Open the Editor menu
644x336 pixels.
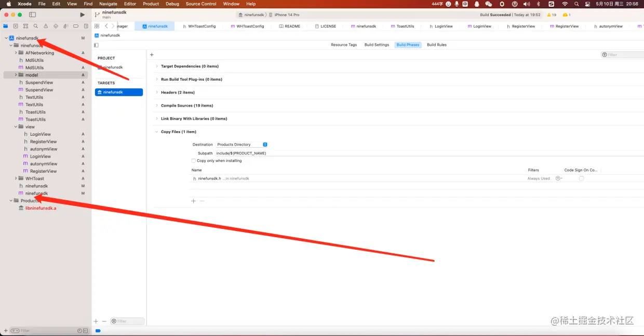click(x=130, y=4)
